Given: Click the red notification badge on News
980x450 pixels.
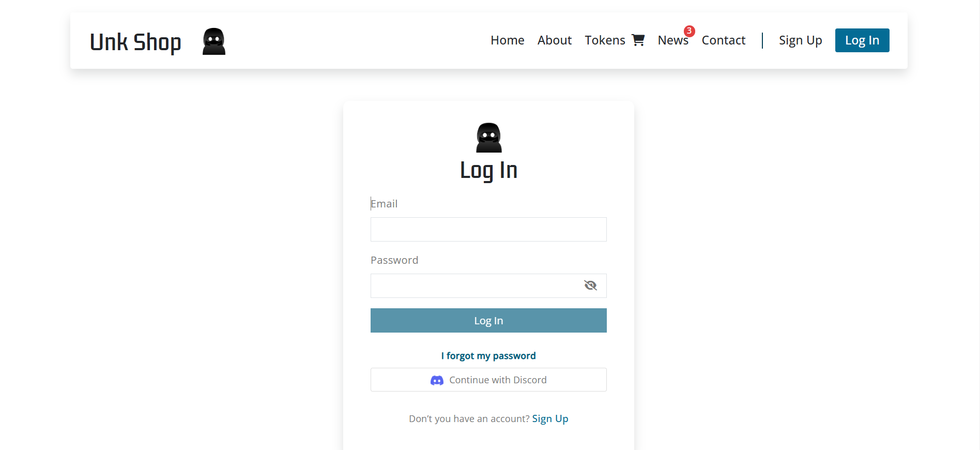Looking at the screenshot, I should coord(689,31).
